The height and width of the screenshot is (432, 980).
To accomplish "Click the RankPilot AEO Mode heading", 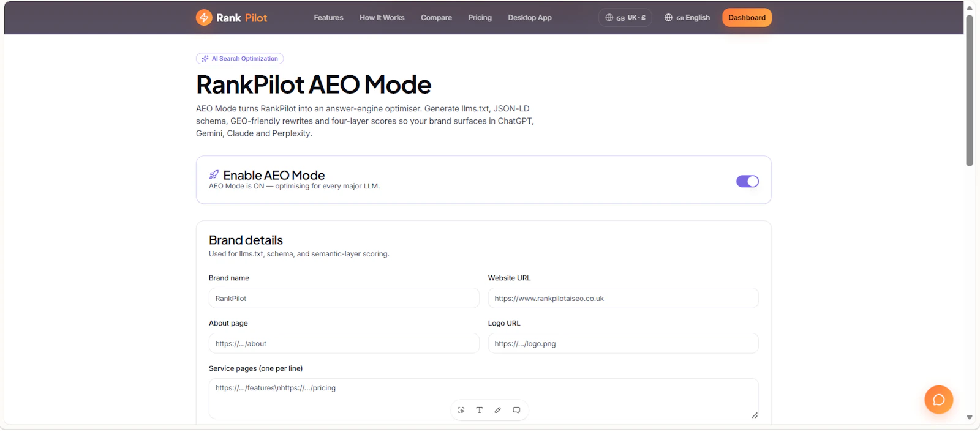I will [314, 84].
